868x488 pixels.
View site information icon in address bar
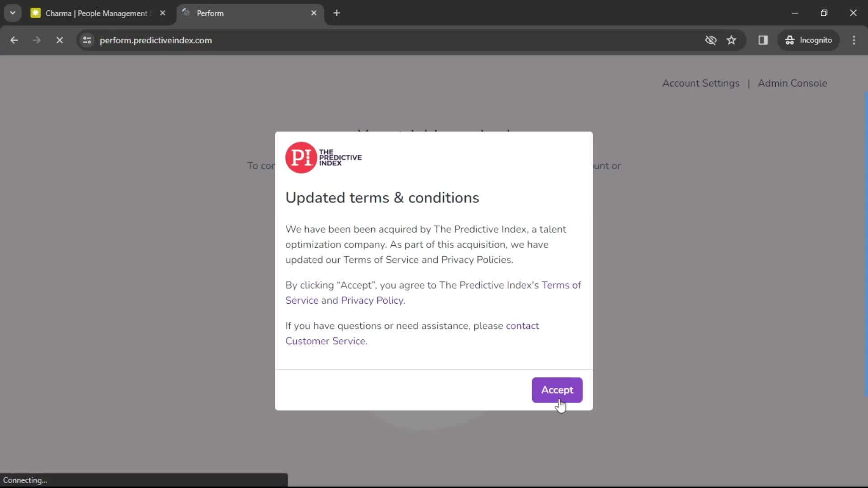87,40
